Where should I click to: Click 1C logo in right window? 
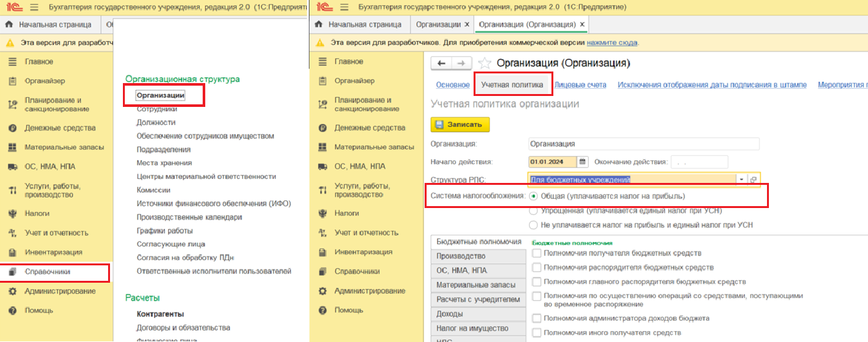[x=324, y=7]
